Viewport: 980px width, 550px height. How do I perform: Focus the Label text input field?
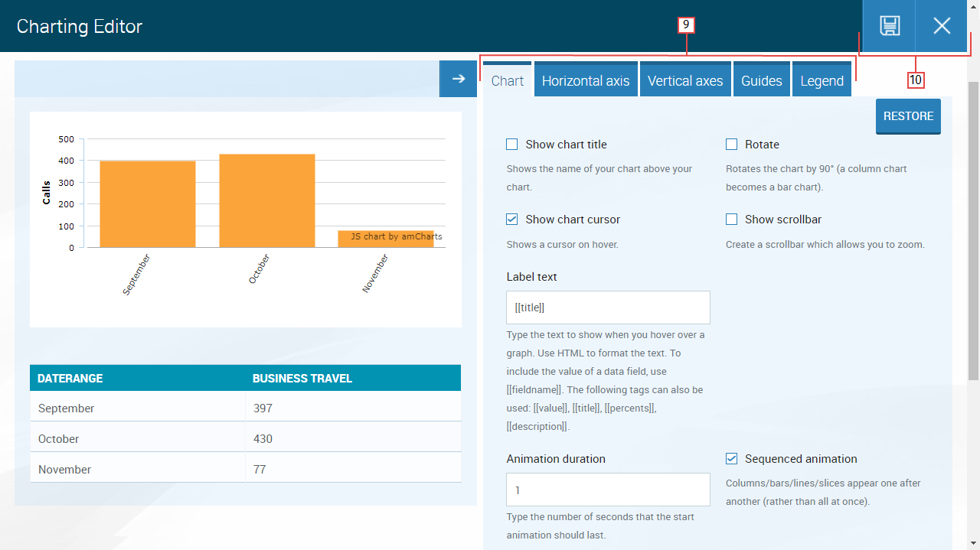click(608, 308)
